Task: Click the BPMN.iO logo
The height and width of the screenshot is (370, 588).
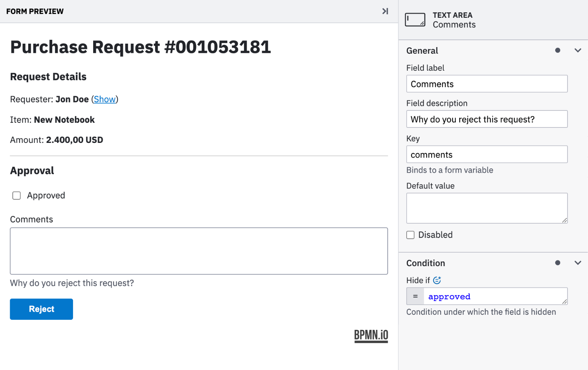Action: pos(371,336)
